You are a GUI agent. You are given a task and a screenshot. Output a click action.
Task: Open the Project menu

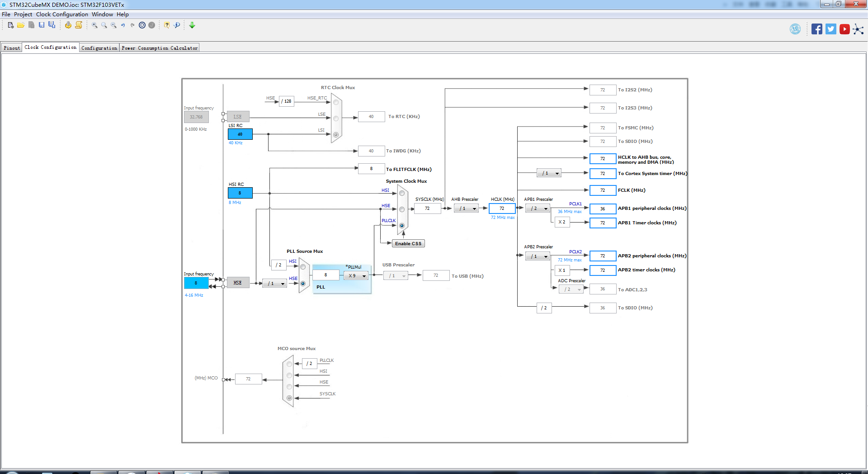point(23,14)
